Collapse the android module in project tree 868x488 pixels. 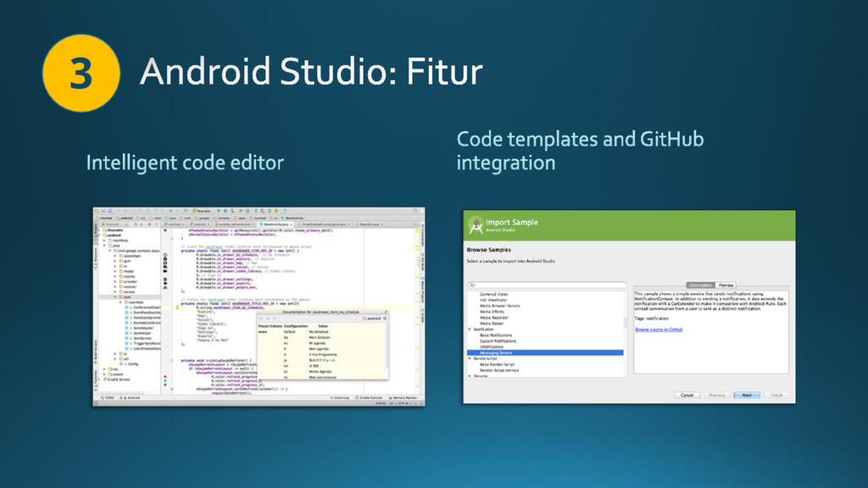(100, 236)
